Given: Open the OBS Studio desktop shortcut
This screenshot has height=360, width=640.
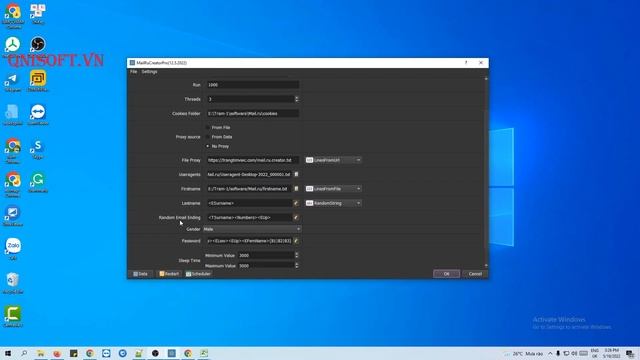Looking at the screenshot, I should tap(38, 44).
